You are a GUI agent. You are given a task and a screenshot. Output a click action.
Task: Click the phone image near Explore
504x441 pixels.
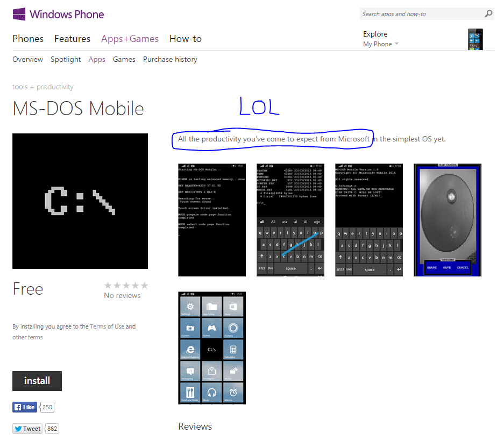(x=475, y=39)
